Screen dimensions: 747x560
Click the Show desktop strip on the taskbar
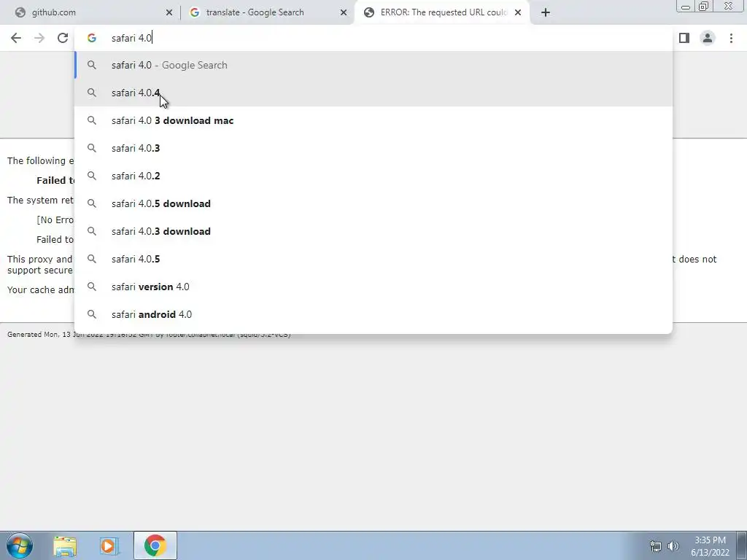(742, 545)
